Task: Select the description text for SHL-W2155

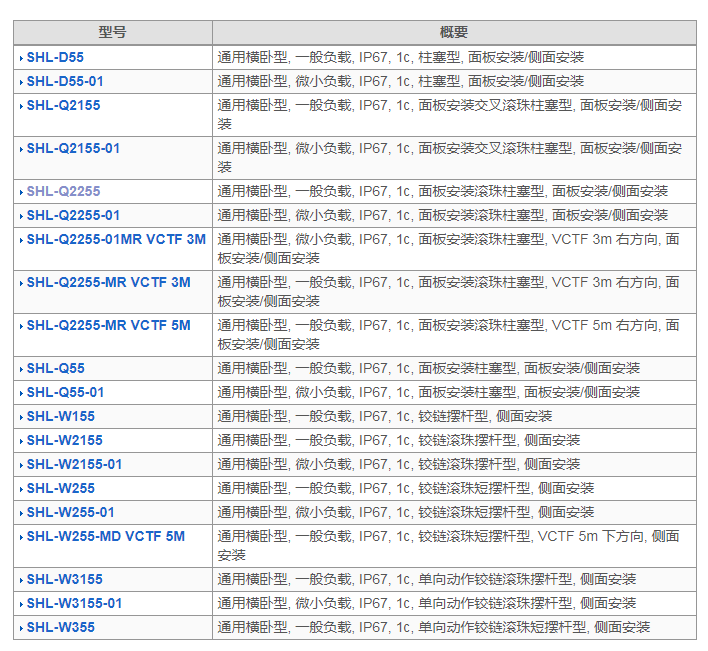Action: click(399, 440)
